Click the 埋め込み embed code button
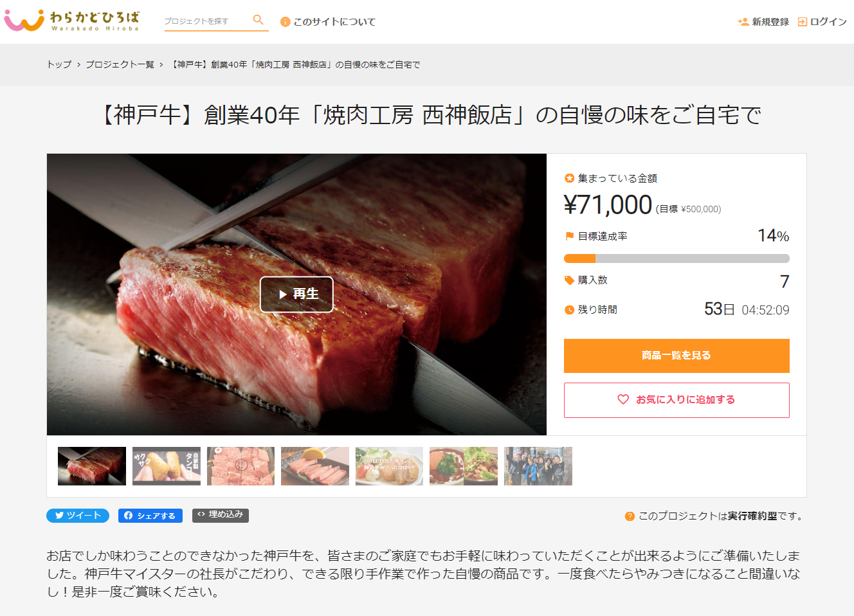854x616 pixels. click(x=221, y=515)
